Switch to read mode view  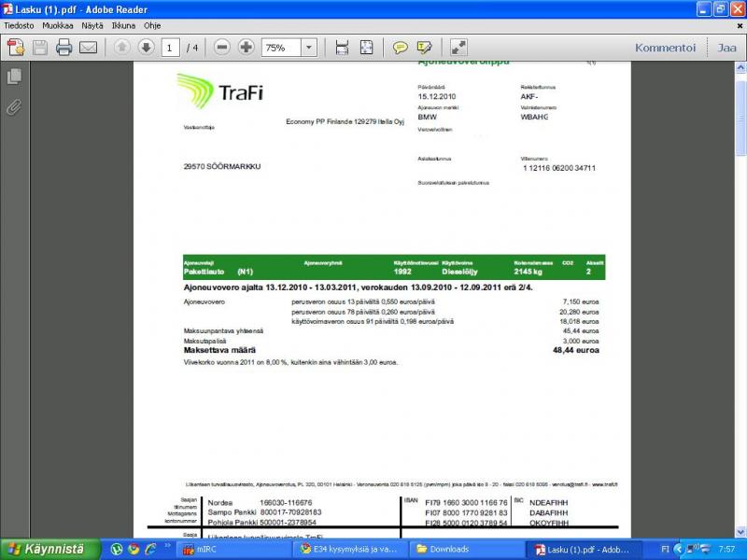coord(458,48)
